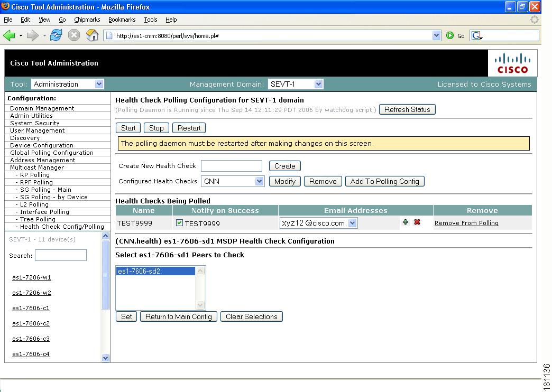Open device link es1-7606-c3
The image size is (552, 392).
(31, 339)
